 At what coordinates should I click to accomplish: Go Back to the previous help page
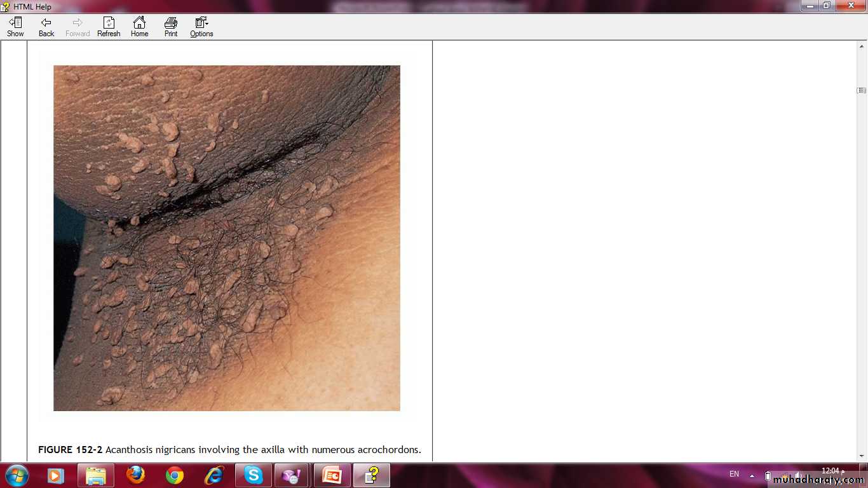[x=46, y=27]
